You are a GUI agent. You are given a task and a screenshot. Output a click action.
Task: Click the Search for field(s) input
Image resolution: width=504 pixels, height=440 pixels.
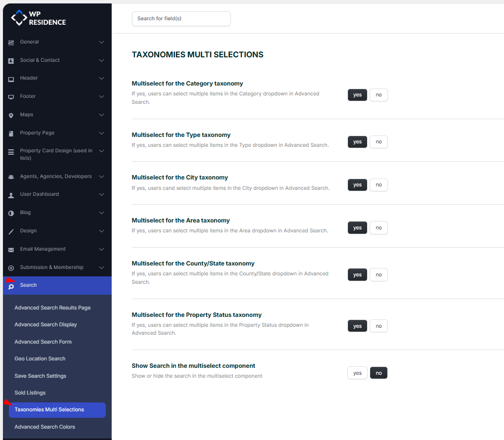tap(181, 19)
